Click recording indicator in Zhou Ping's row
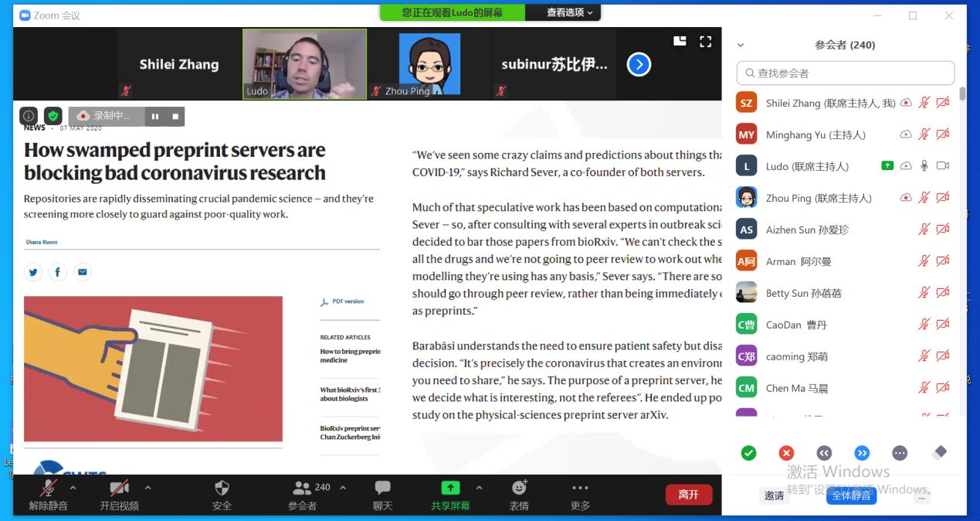The height and width of the screenshot is (521, 980). pyautogui.click(x=906, y=198)
